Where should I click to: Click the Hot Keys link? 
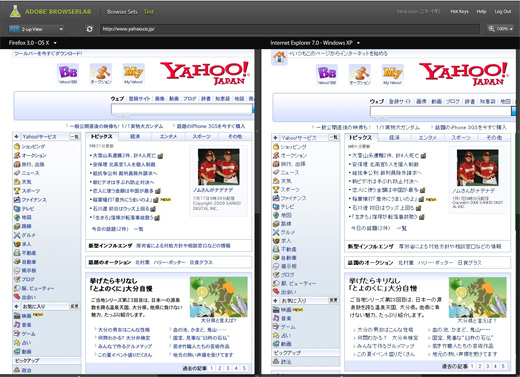tap(459, 11)
